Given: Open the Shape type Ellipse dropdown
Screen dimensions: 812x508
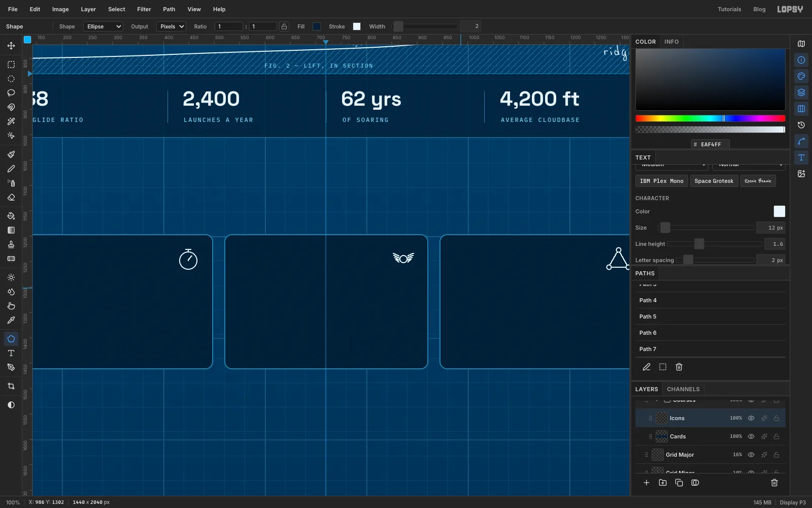Looking at the screenshot, I should pyautogui.click(x=104, y=26).
